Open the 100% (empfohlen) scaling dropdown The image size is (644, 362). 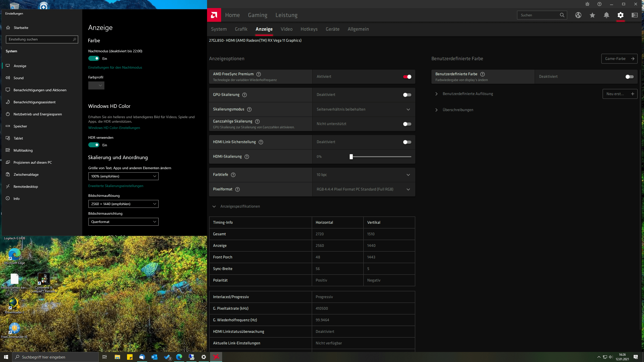[124, 176]
